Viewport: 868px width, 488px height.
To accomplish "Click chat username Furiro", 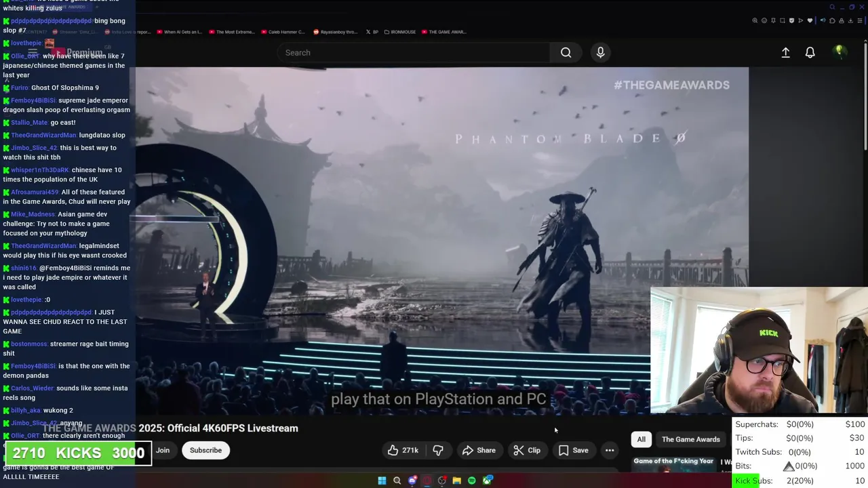I will point(20,87).
